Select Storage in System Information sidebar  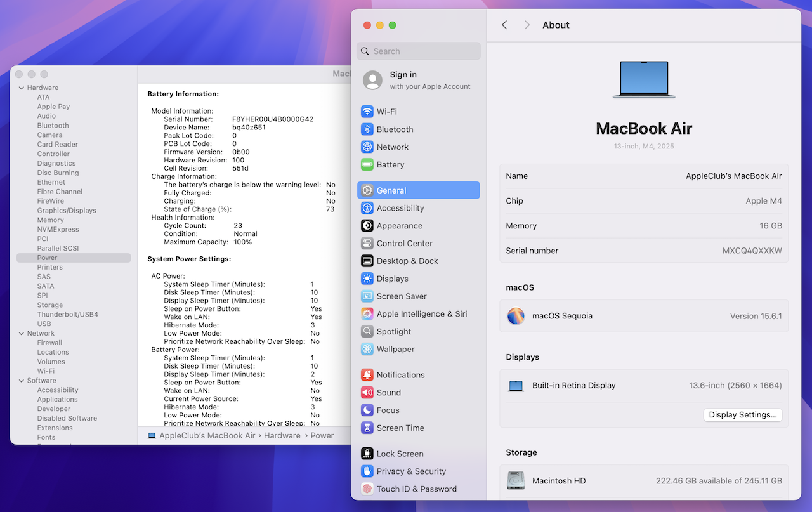click(x=49, y=305)
